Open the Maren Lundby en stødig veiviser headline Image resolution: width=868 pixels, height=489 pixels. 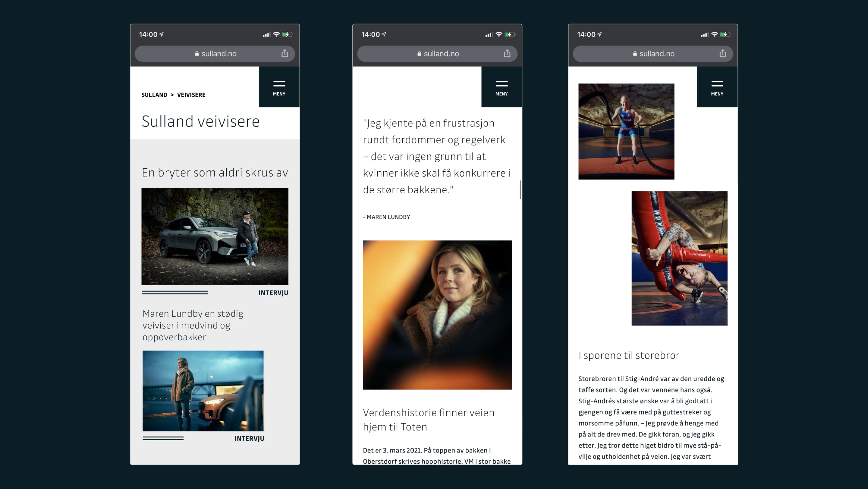(x=193, y=325)
